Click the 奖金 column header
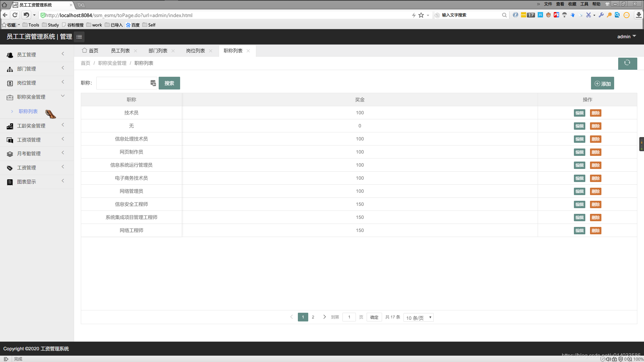 [x=360, y=100]
